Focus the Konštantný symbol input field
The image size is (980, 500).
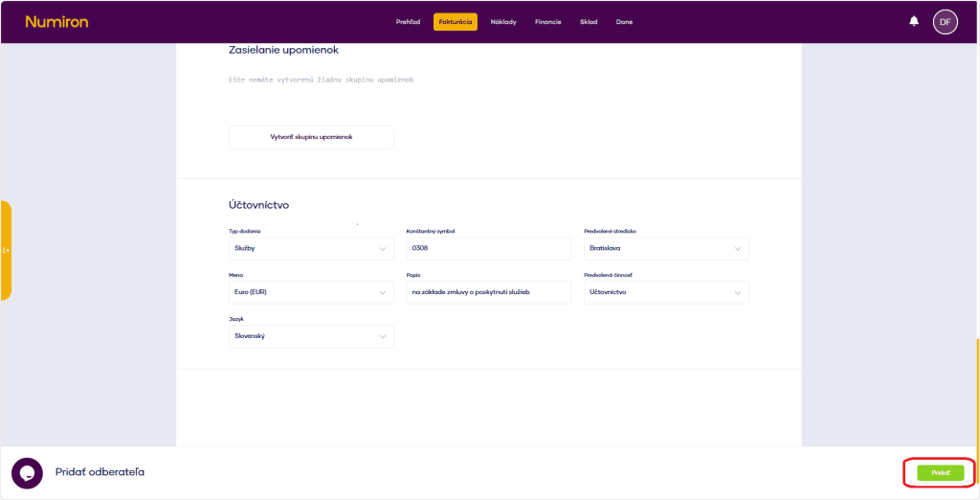click(488, 248)
